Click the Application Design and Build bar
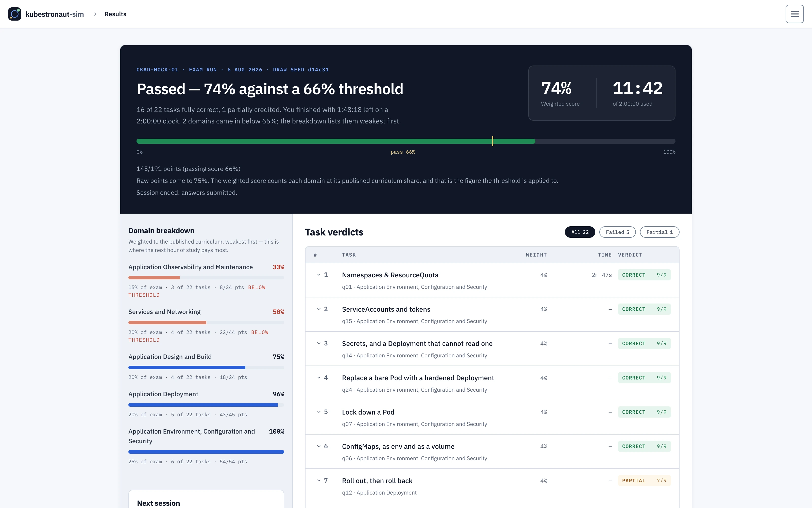This screenshot has height=508, width=812. tap(206, 368)
